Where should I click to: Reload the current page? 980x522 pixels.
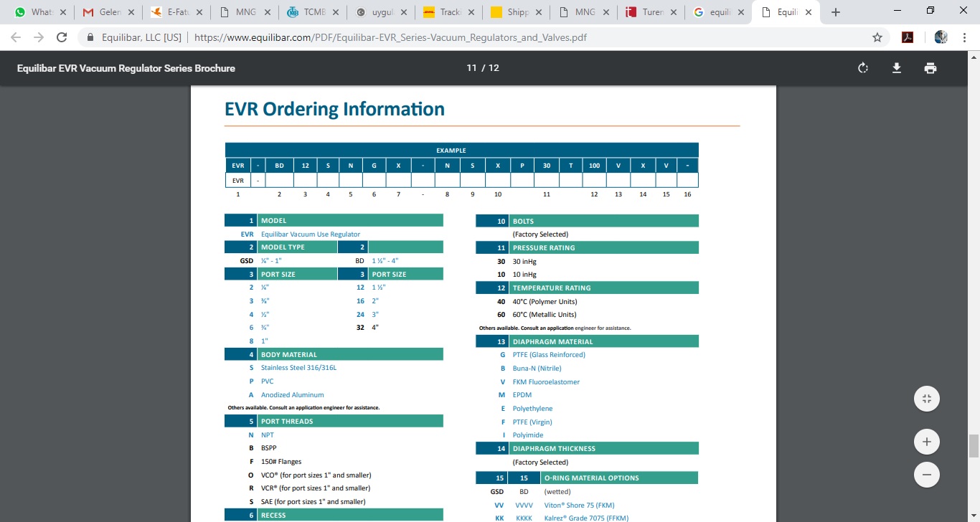(62, 37)
